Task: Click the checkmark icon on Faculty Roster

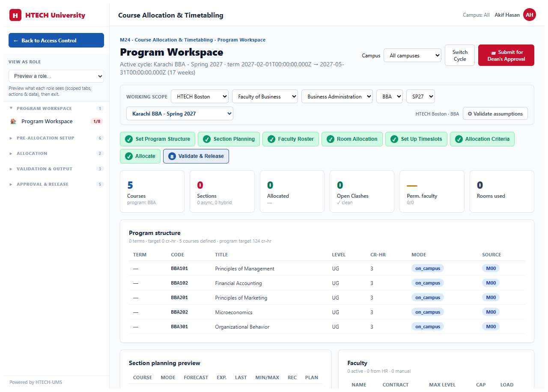Action: [x=271, y=139]
